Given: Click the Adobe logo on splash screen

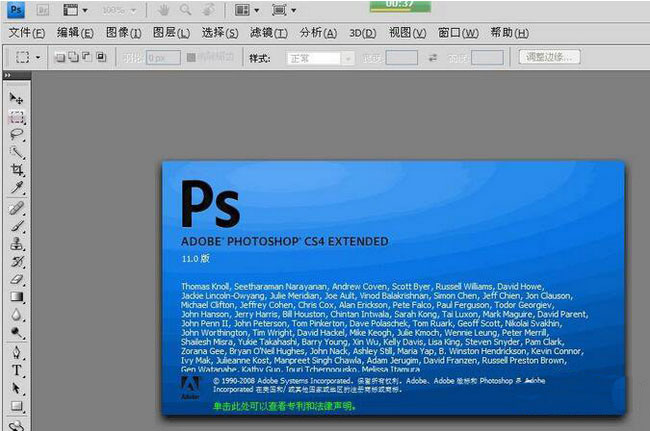Looking at the screenshot, I should 190,388.
